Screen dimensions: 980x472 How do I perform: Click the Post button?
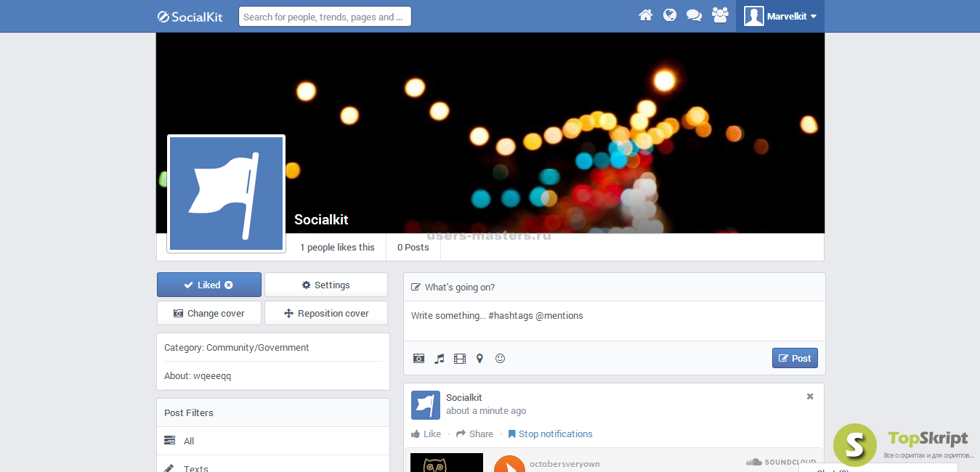click(795, 358)
